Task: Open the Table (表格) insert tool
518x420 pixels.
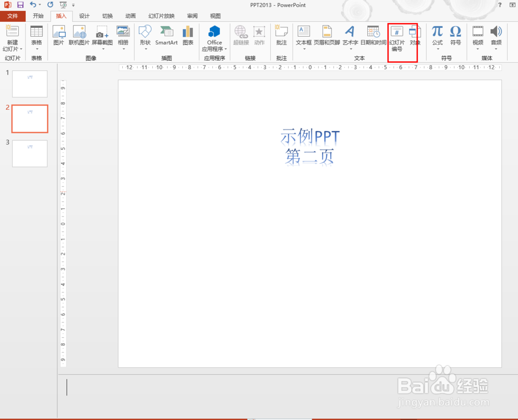Action: (36, 36)
